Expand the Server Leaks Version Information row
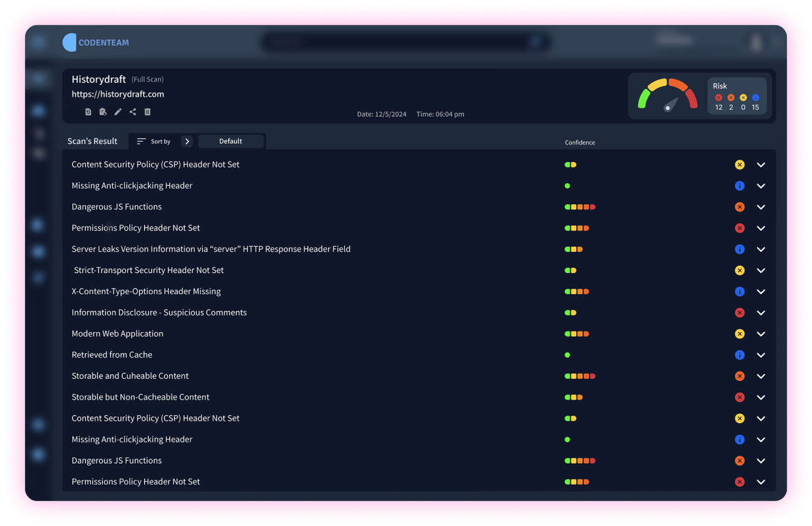The image size is (812, 526). point(761,249)
